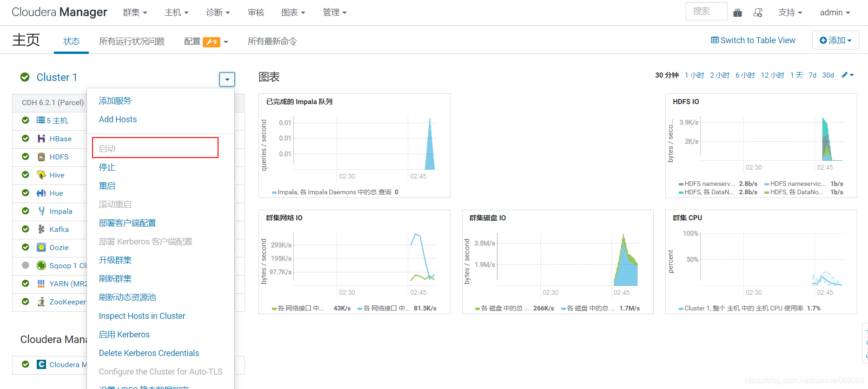Click the HBase green health check icon
Screen dimensions: 868x389
click(x=26, y=138)
